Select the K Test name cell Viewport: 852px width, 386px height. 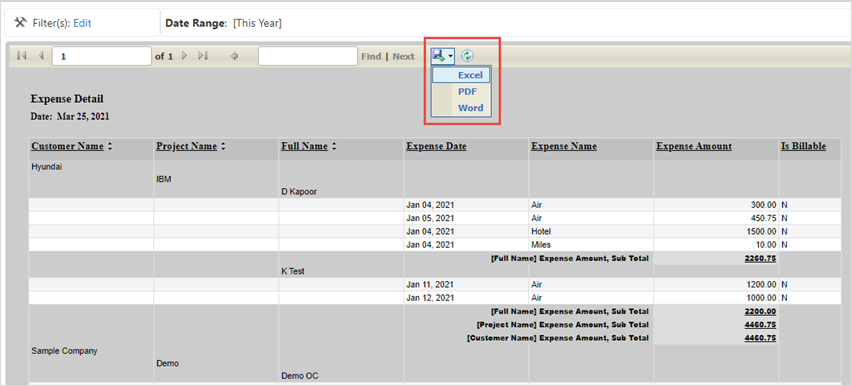(293, 271)
